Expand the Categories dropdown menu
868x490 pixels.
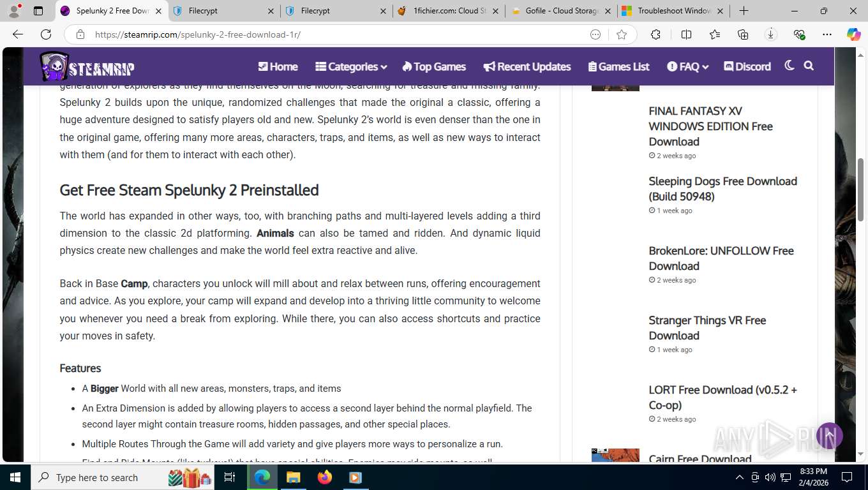tap(351, 66)
